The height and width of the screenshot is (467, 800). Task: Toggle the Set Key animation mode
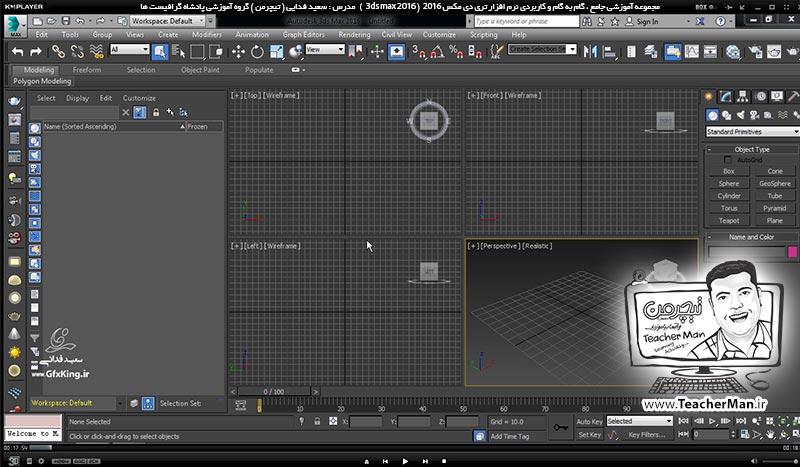pos(589,435)
